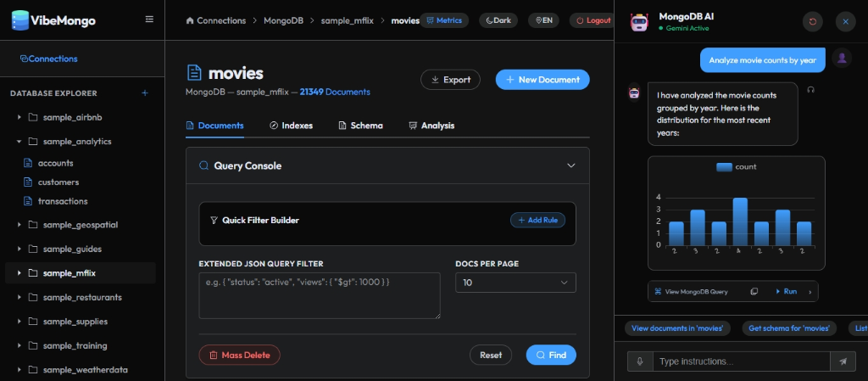Switch language with the EN button
This screenshot has width=868, height=381.
click(x=543, y=20)
